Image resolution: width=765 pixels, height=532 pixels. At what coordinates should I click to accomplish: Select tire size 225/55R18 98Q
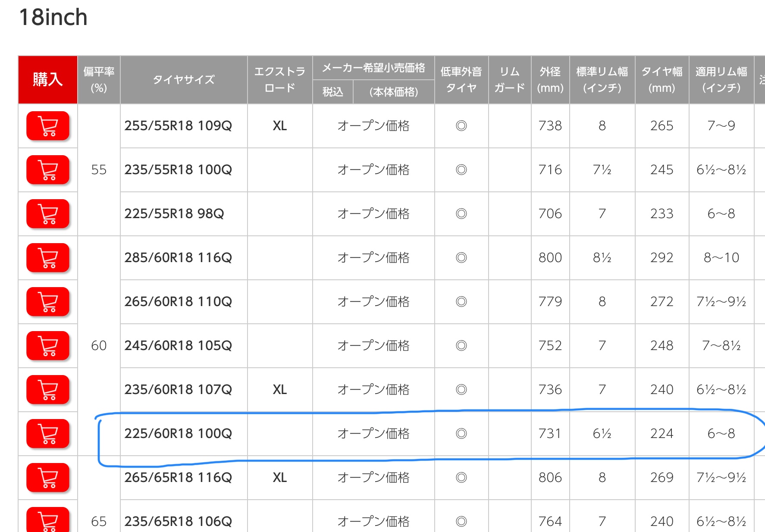[174, 214]
